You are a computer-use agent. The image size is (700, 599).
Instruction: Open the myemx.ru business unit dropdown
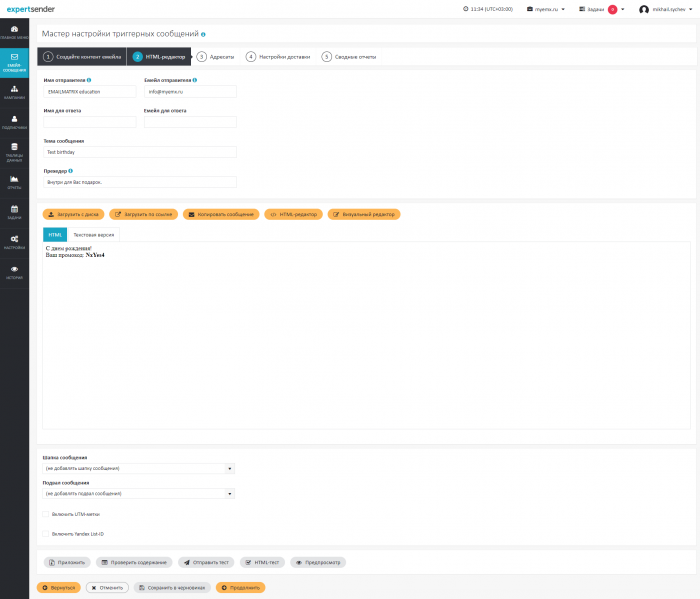(545, 9)
